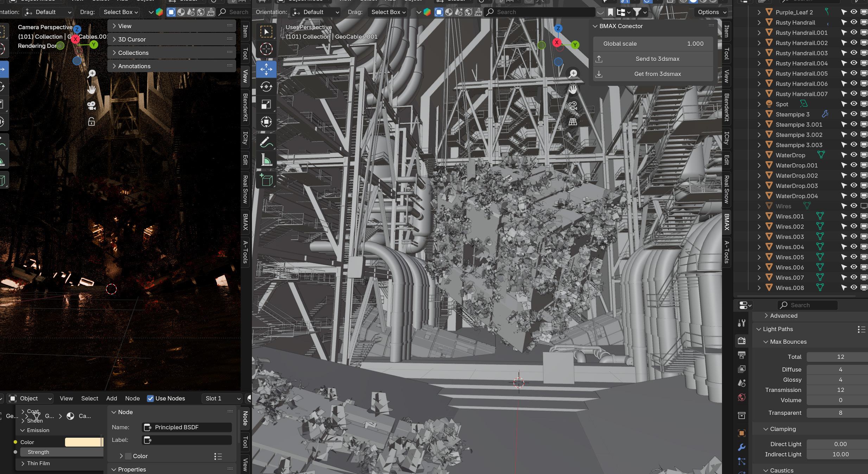The image size is (868, 474).
Task: Expand Wires.005 in the outliner tree
Action: coord(759,257)
